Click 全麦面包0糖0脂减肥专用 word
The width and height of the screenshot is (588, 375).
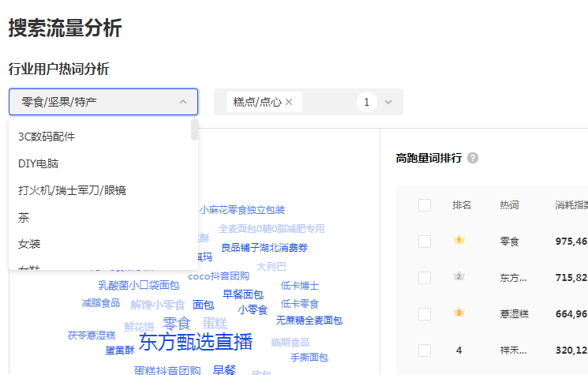pyautogui.click(x=272, y=229)
